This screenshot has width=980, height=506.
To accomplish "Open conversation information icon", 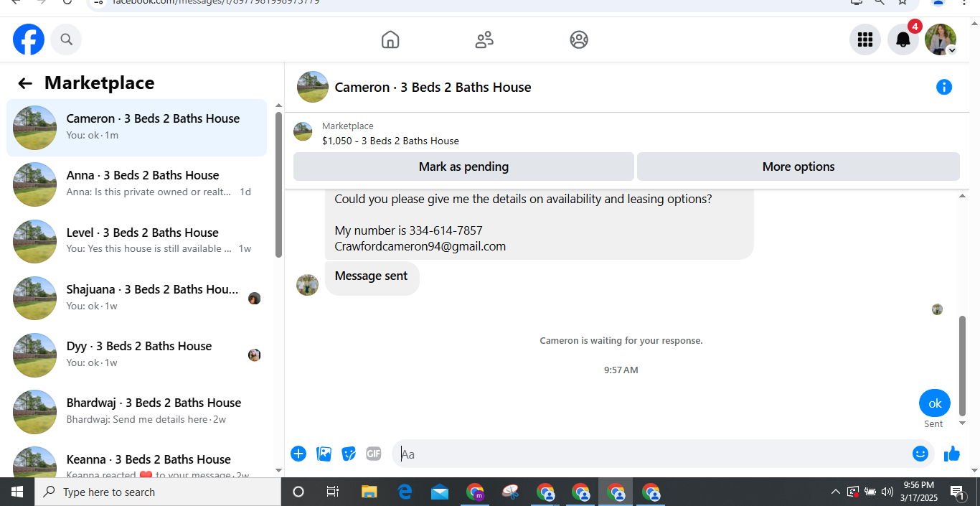I will point(944,88).
